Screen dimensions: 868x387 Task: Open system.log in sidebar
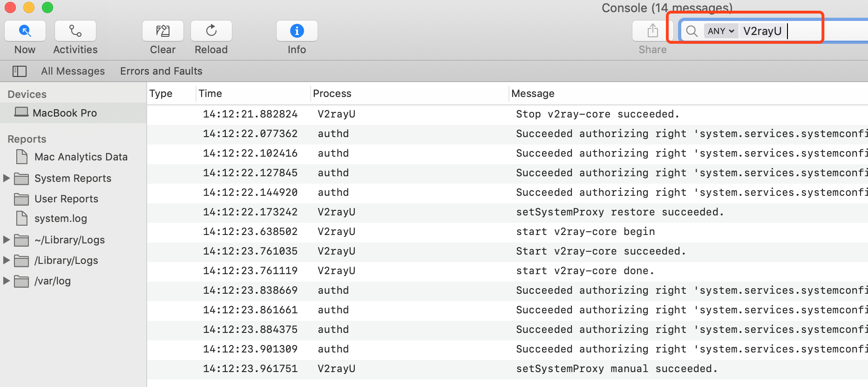(61, 219)
